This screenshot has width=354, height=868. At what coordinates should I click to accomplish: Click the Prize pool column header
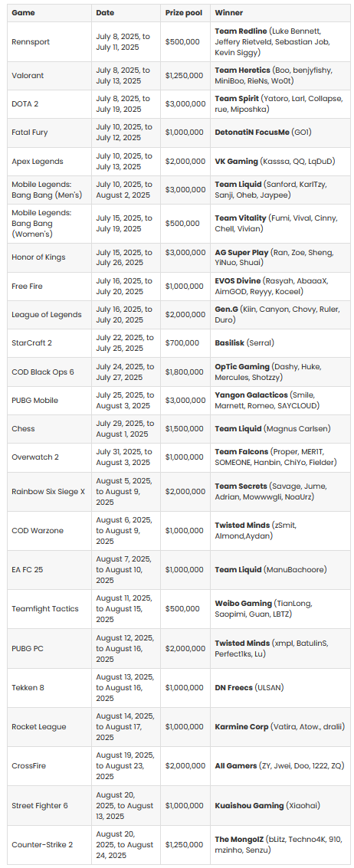click(x=183, y=12)
